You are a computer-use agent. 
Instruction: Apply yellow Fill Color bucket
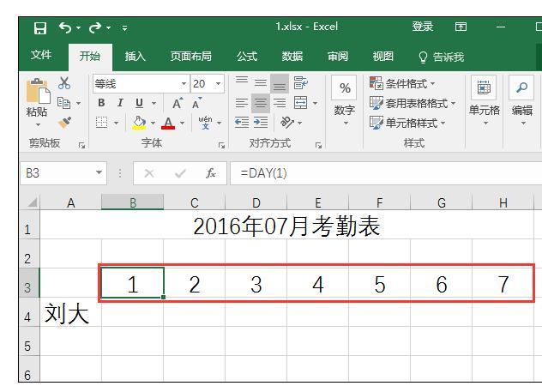click(139, 123)
